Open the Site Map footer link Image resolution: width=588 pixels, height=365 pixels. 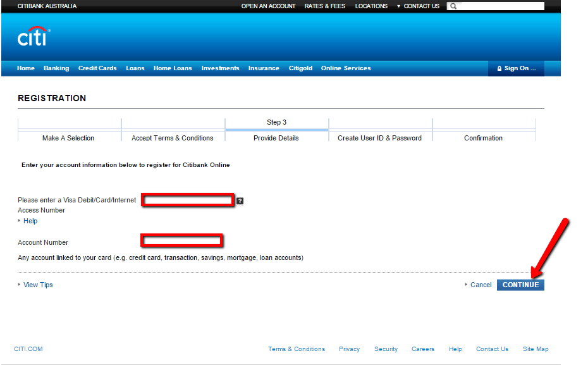click(x=536, y=349)
